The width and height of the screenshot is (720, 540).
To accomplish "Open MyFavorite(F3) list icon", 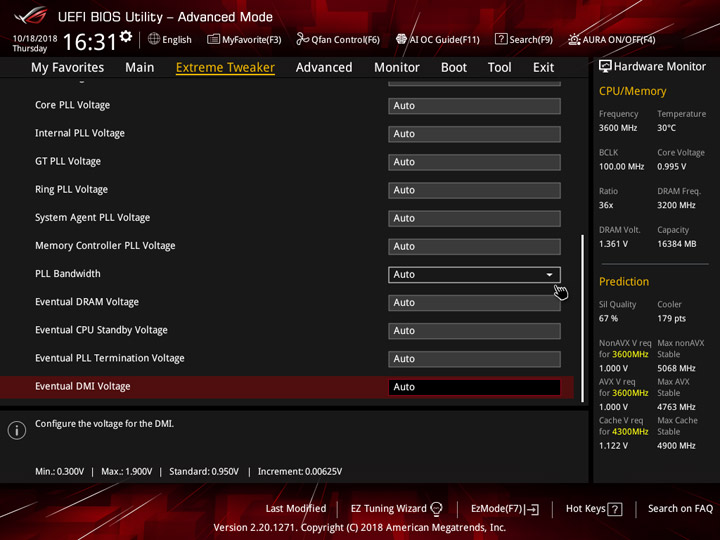I will [x=213, y=39].
